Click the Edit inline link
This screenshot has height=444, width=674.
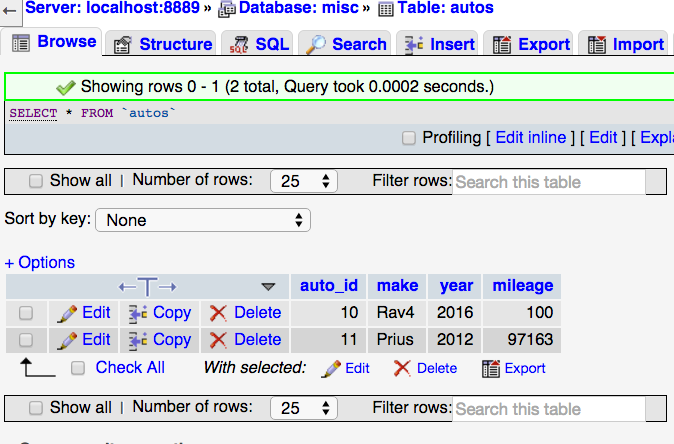tap(530, 138)
